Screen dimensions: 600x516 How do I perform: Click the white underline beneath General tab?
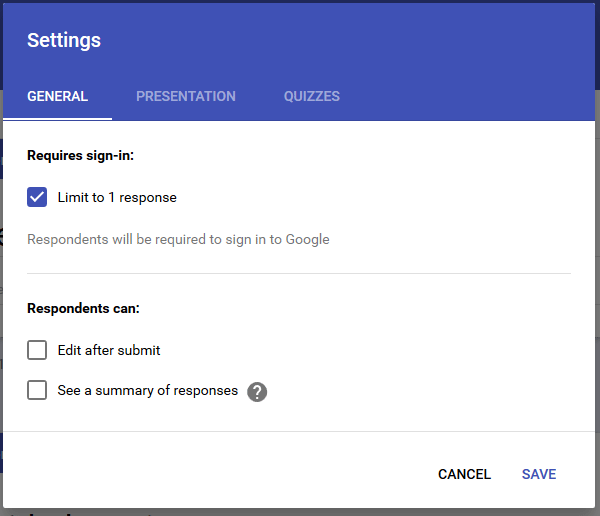click(x=57, y=119)
